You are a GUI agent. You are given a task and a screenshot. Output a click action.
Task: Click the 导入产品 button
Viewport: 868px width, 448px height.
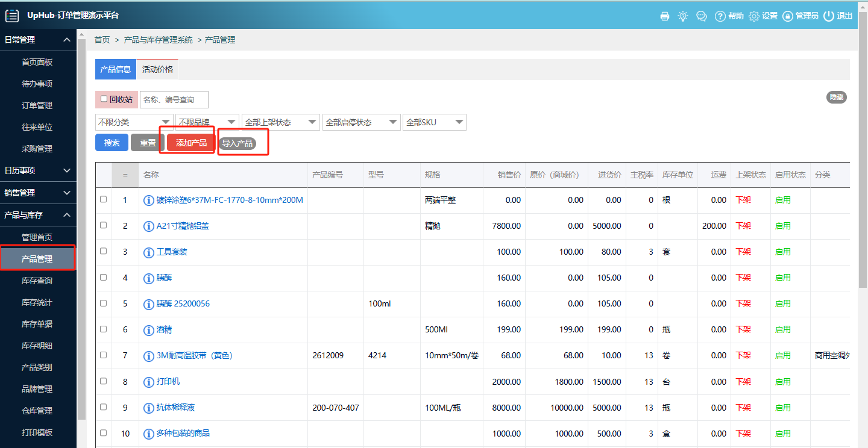[x=237, y=143]
